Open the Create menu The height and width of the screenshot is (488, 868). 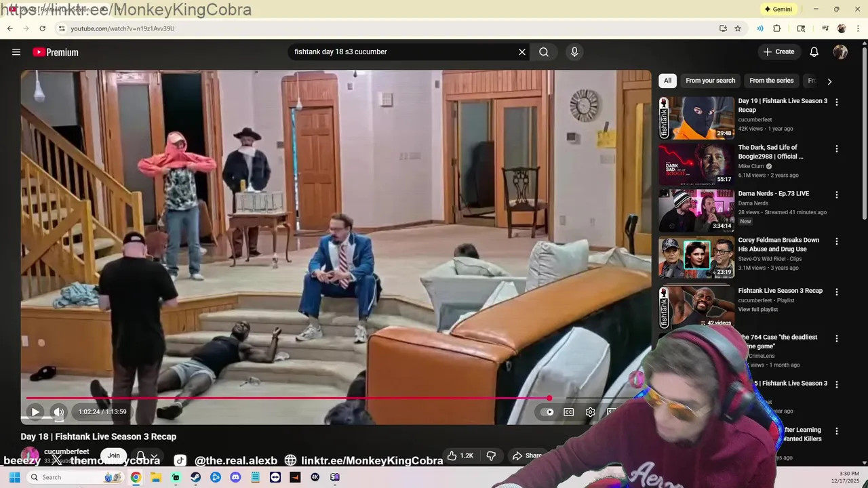[778, 52]
